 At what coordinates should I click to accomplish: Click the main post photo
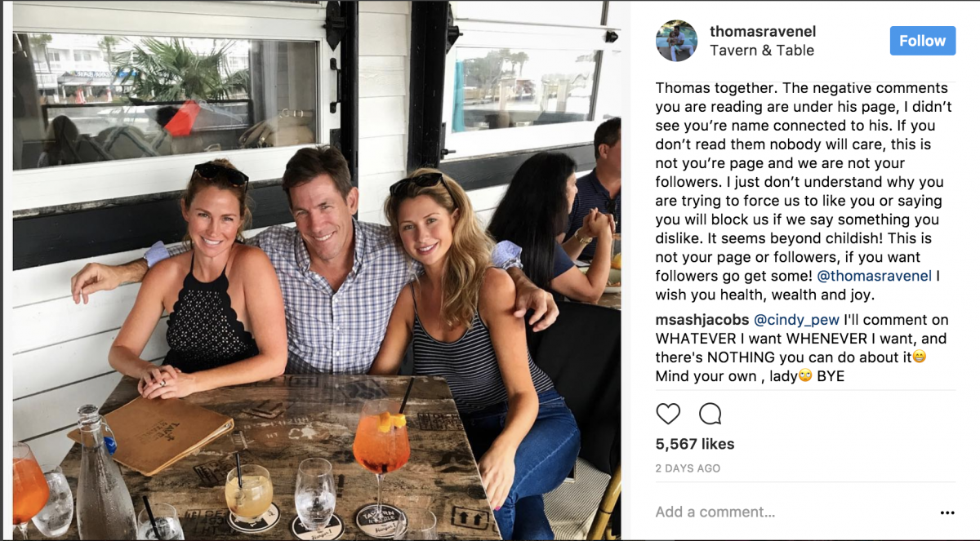click(x=315, y=270)
